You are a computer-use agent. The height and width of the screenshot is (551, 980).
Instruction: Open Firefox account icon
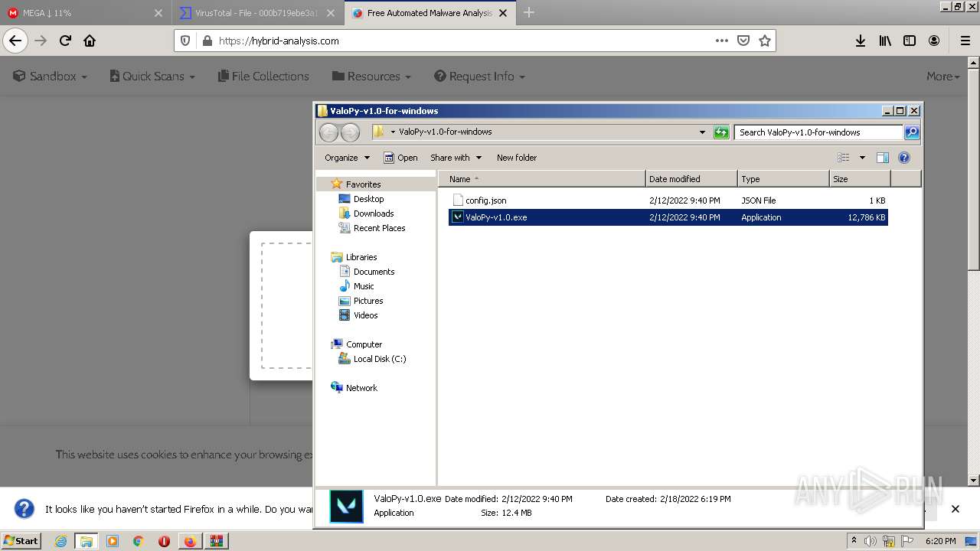coord(934,41)
